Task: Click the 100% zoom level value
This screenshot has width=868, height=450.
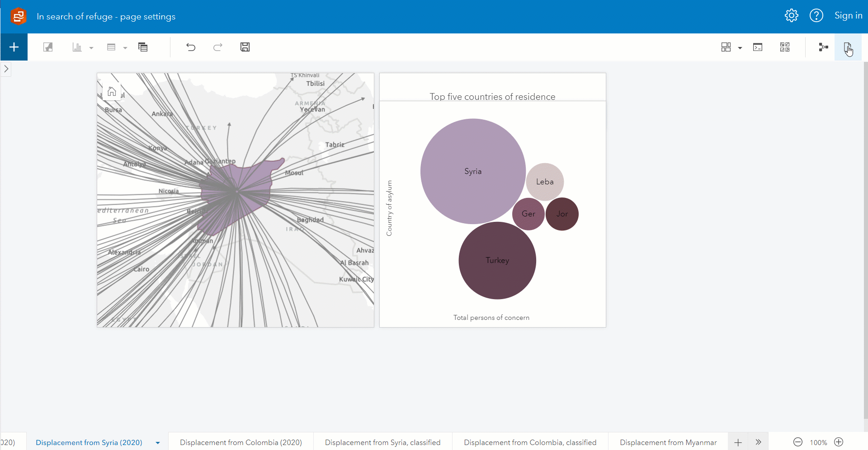Action: point(818,442)
